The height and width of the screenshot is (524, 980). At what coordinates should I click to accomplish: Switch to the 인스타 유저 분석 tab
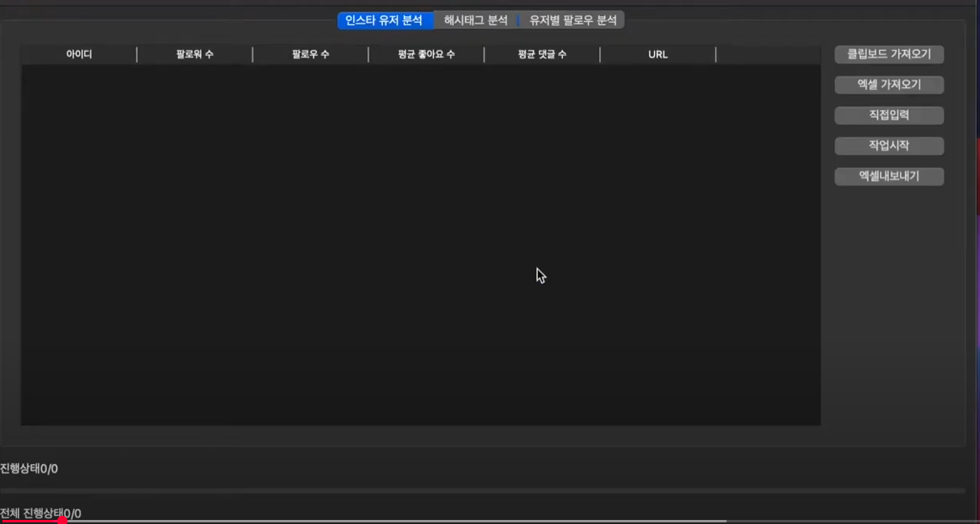tap(385, 20)
